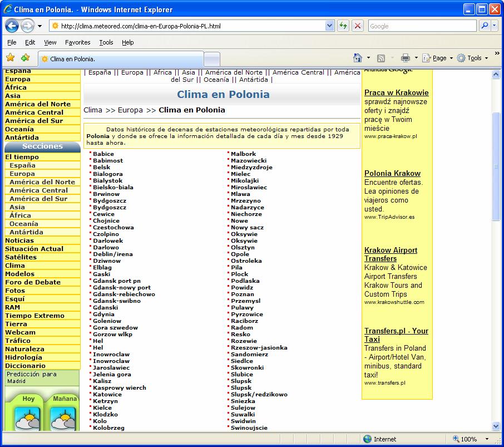Open the Katowice station link
The height and width of the screenshot is (447, 504).
coord(107,394)
